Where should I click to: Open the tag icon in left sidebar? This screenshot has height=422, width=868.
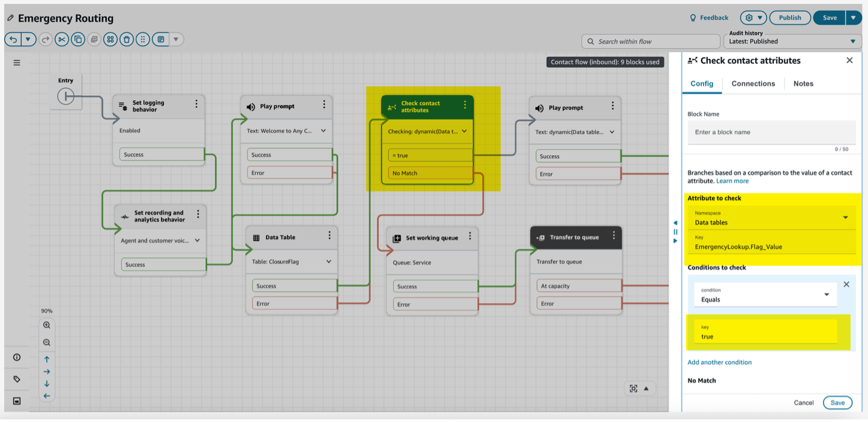17,379
